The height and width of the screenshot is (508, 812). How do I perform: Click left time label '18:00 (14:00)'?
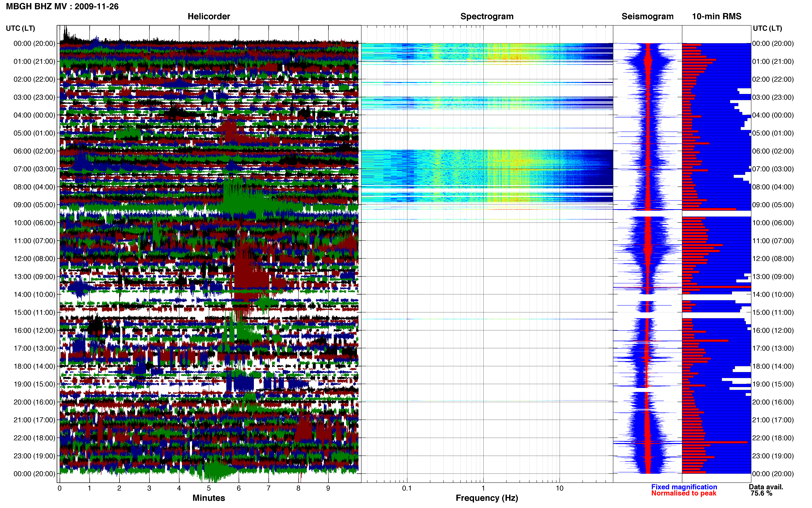tap(34, 366)
